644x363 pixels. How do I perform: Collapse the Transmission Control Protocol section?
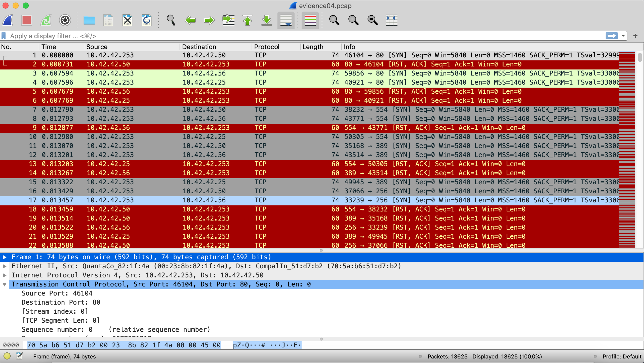5,284
